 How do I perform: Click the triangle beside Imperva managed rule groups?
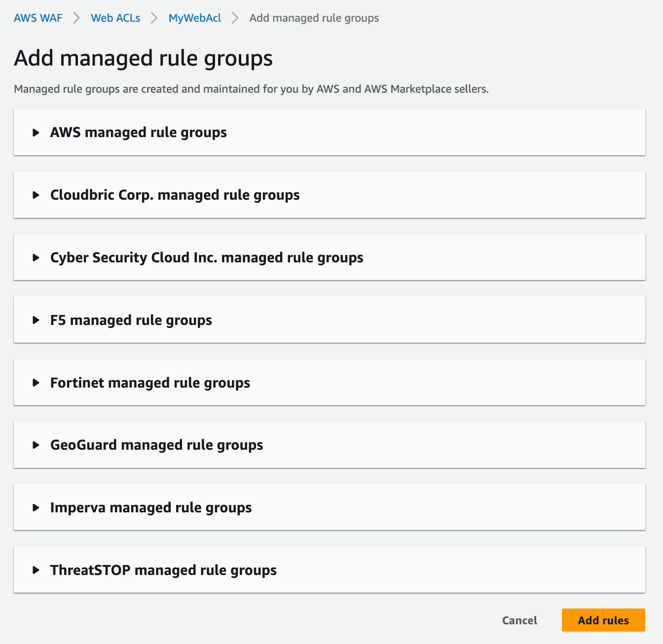[36, 507]
